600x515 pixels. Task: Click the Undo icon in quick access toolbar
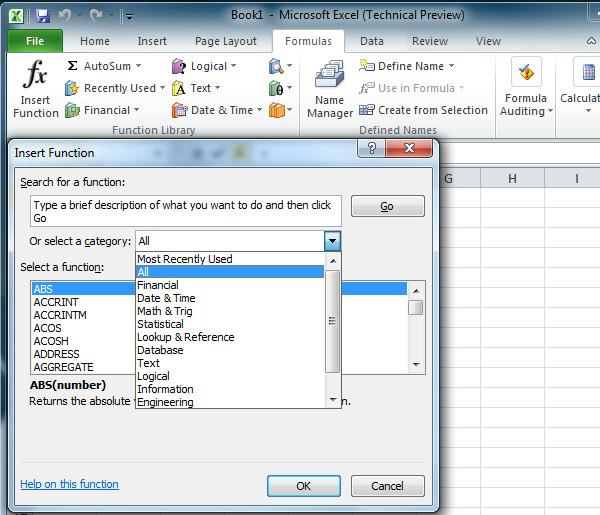coord(65,16)
